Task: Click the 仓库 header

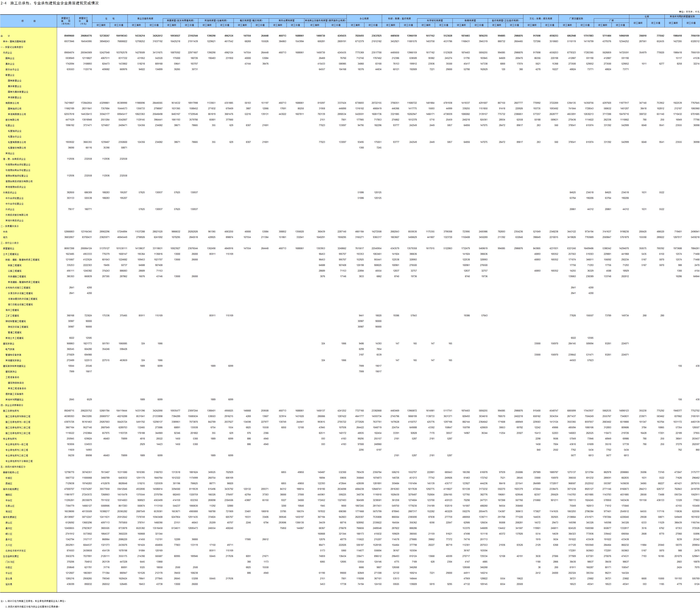Action: click(x=647, y=16)
